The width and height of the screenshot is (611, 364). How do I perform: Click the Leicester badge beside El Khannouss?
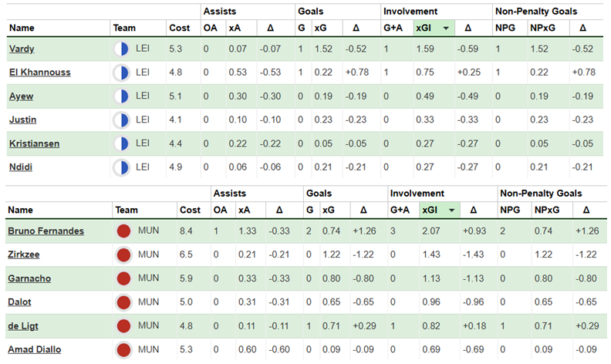[122, 72]
